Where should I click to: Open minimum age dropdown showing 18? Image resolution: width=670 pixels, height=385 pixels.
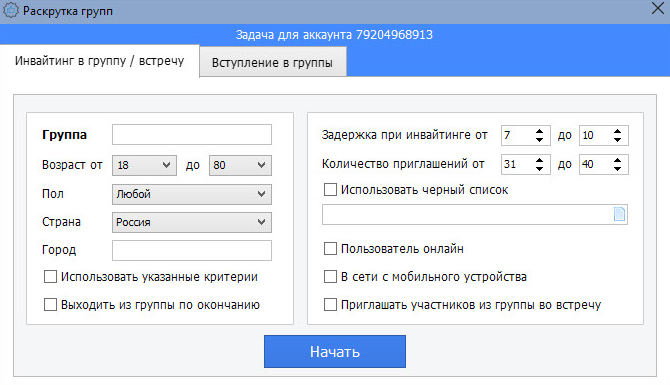pyautogui.click(x=144, y=165)
